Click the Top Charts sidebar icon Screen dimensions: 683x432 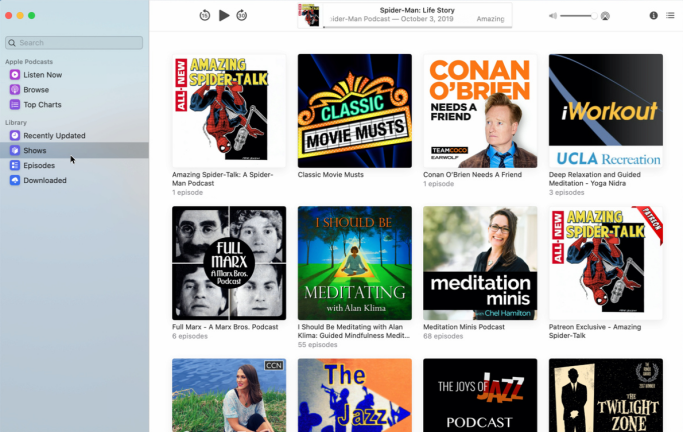click(15, 105)
